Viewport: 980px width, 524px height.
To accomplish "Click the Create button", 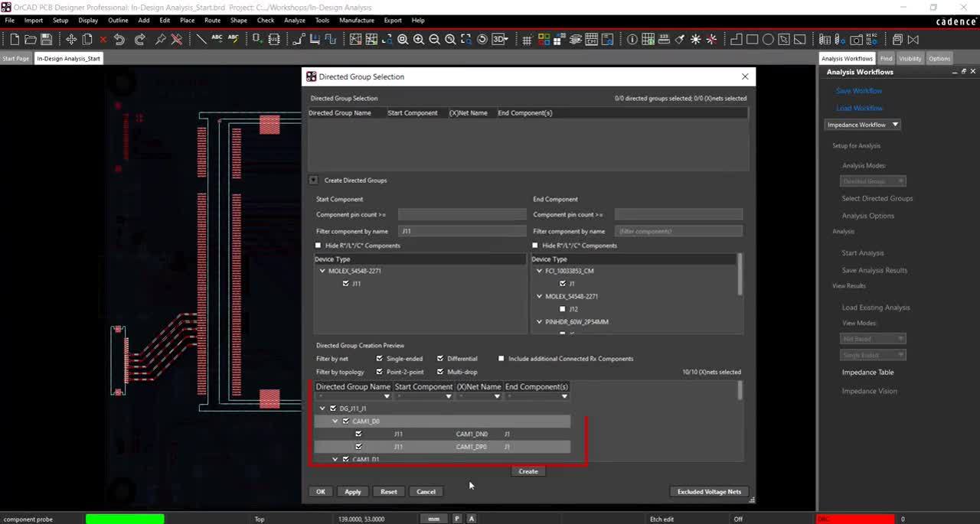I will click(x=528, y=471).
